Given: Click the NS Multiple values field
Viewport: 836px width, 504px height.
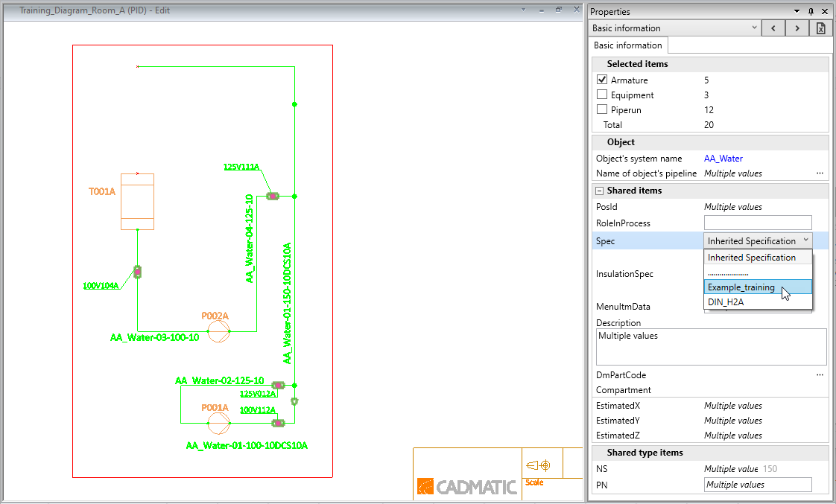Looking at the screenshot, I should coord(731,469).
